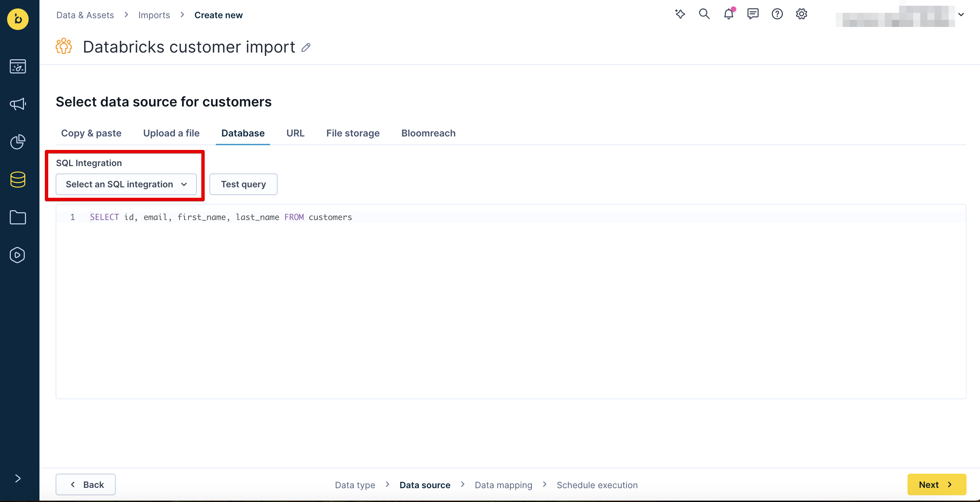Click the Back button
980x502 pixels.
click(x=86, y=484)
